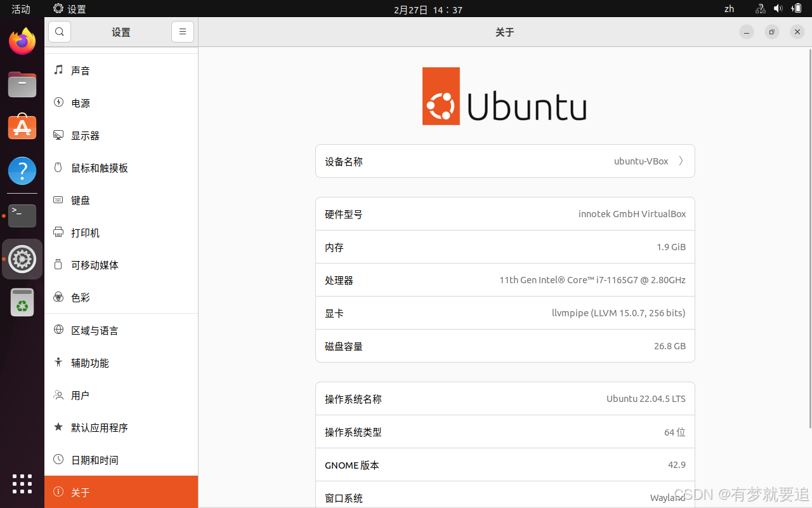Screen dimensions: 812x508
Task: Select 电源 in the sidebar
Action: 121,102
